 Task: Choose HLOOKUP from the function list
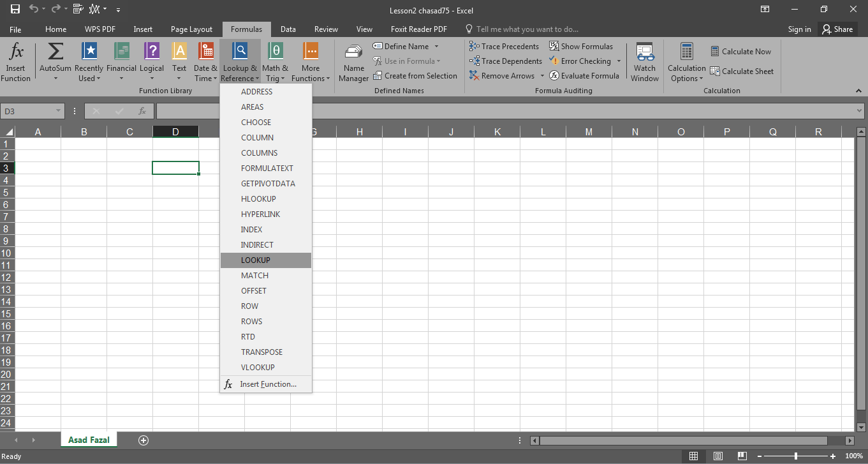tap(266, 199)
